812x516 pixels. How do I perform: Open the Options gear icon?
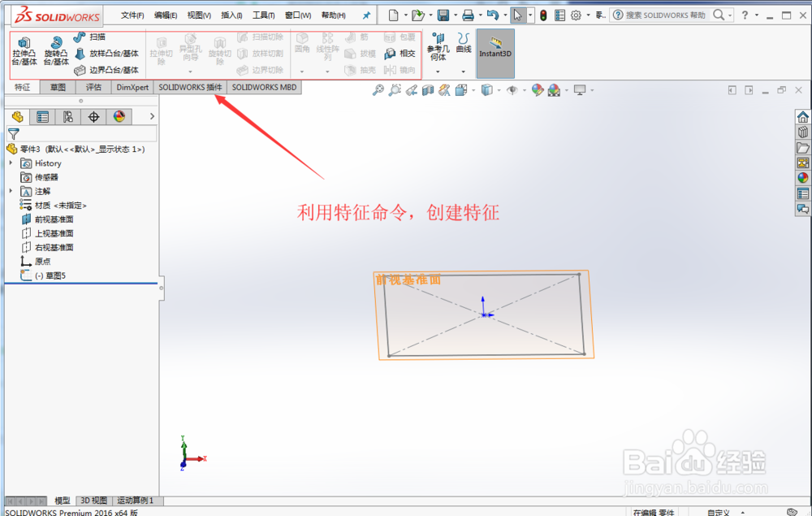tap(576, 15)
